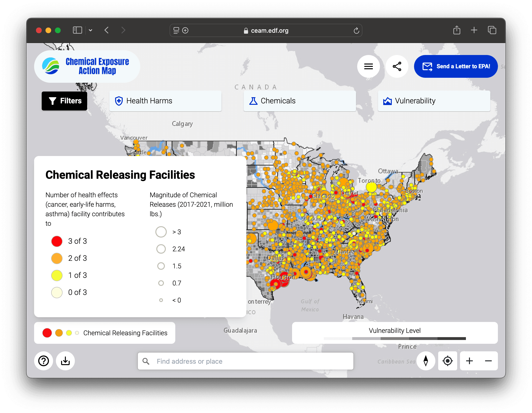The height and width of the screenshot is (413, 532).
Task: Click the Health Harms shield icon
Action: click(x=119, y=101)
